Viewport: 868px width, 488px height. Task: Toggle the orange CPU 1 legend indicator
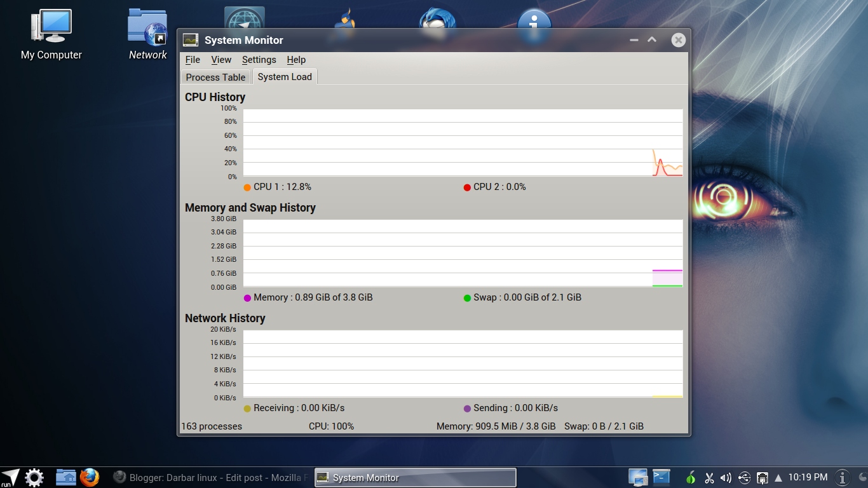[247, 187]
